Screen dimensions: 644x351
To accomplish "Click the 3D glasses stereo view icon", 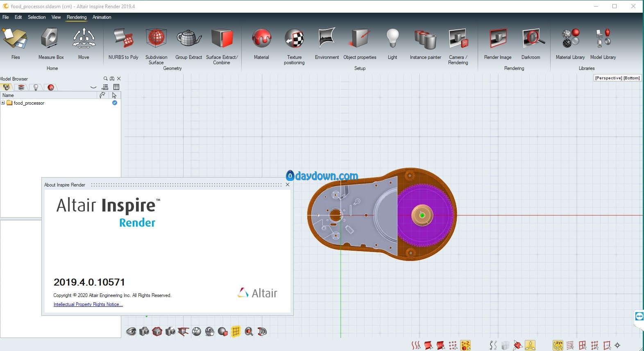I will 262,331.
